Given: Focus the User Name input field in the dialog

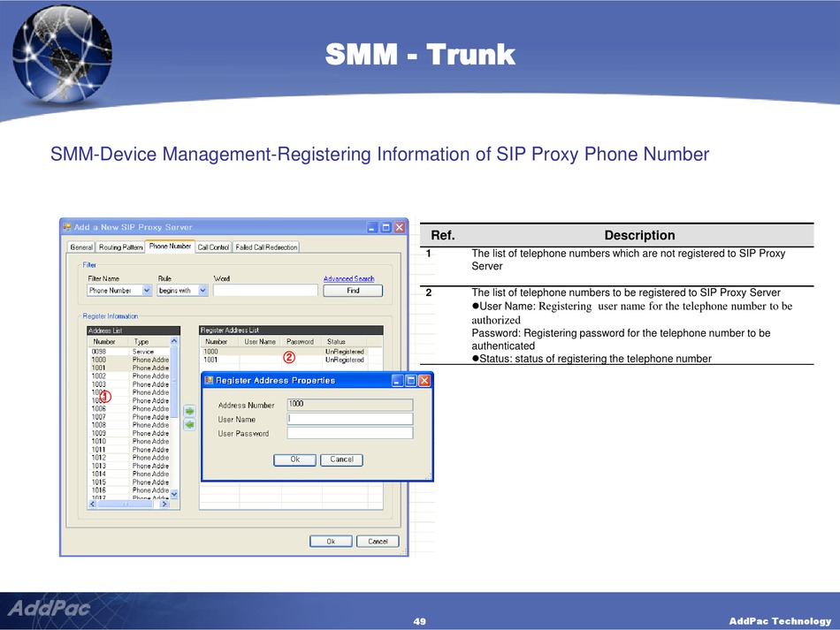Looking at the screenshot, I should coord(350,419).
